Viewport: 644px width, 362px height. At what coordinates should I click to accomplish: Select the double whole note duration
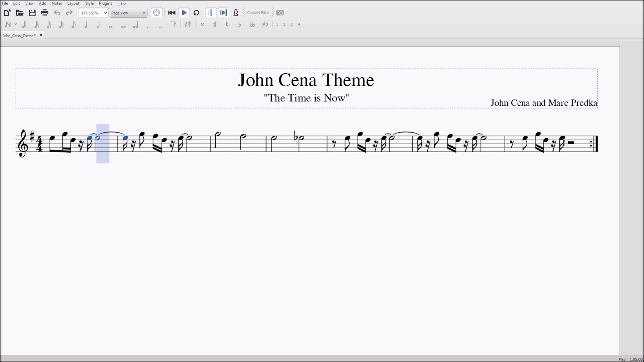(x=123, y=26)
